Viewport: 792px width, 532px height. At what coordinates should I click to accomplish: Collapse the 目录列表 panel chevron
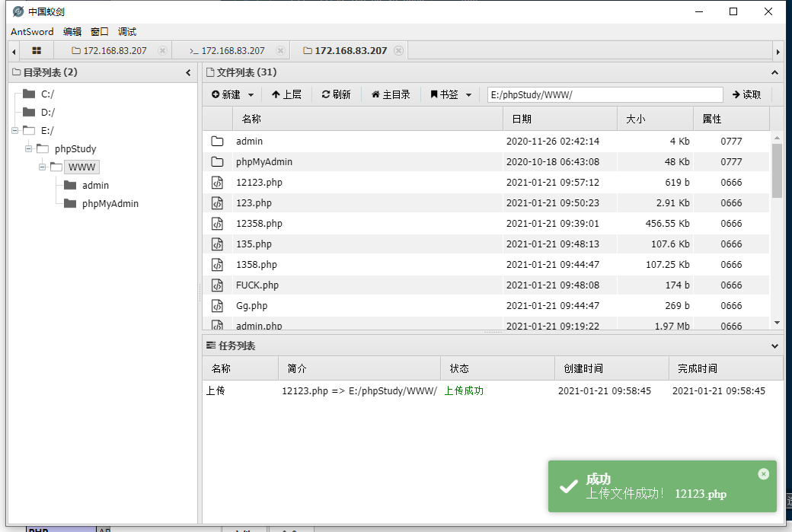click(188, 72)
